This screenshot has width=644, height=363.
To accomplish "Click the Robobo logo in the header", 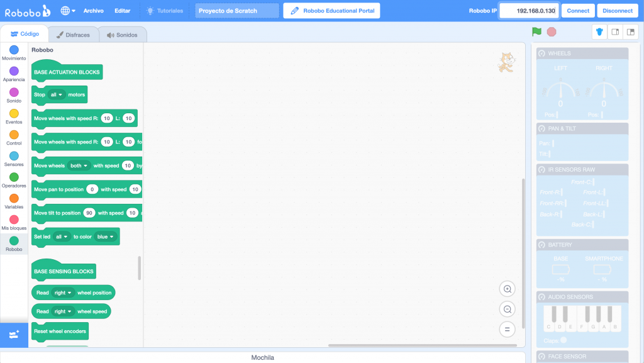I will (x=27, y=11).
